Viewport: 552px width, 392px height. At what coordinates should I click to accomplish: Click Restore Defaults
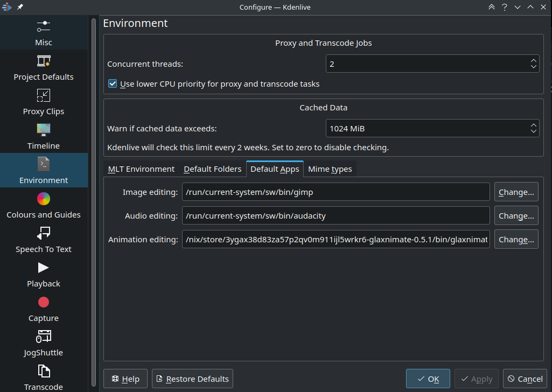click(192, 379)
